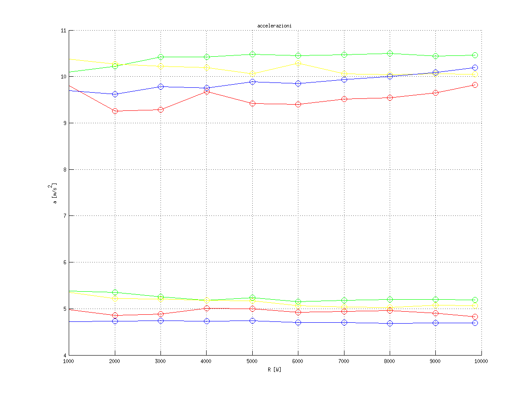Select lower red curve marker at R=5000
Image resolution: width=532 pixels, height=399 pixels.
point(252,309)
